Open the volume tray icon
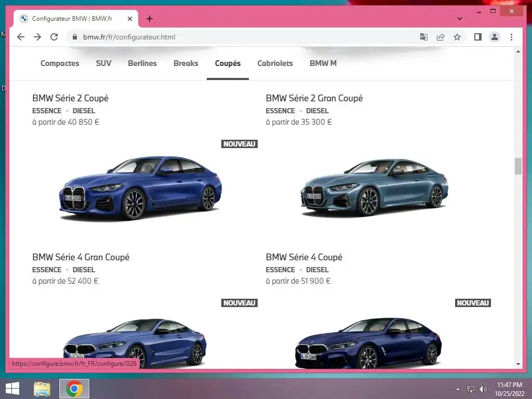 (x=483, y=389)
